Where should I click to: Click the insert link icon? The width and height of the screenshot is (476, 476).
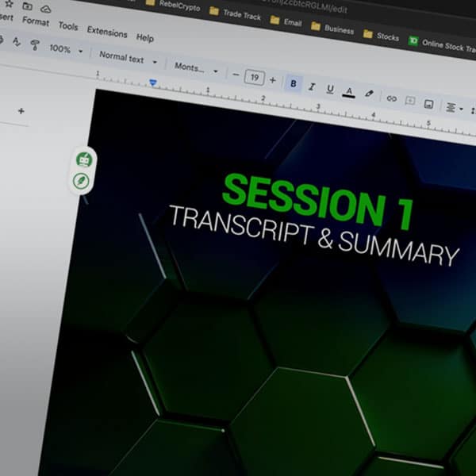point(391,98)
